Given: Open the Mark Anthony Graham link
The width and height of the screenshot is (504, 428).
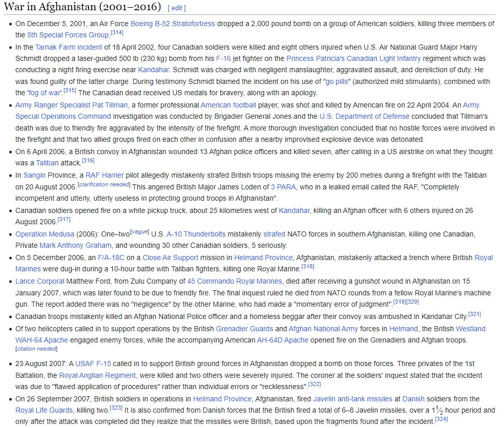Looking at the screenshot, I should (x=75, y=246).
